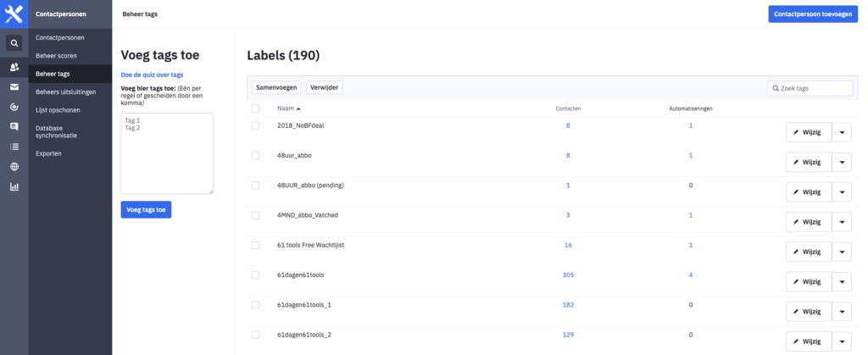Viewport: 868px width, 355px height.
Task: Open the lists icon in the sidebar
Action: tap(14, 147)
